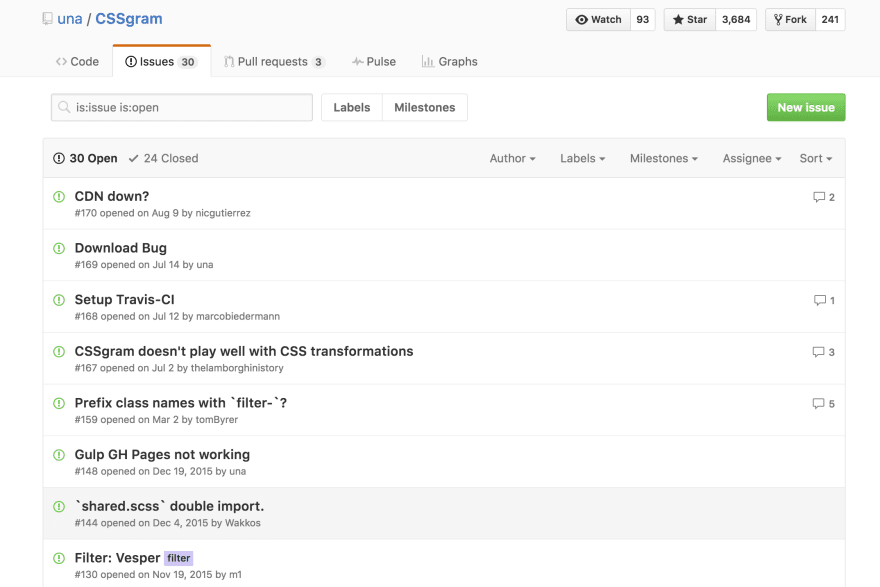Click the open icon beside Filter: Vesper

click(59, 558)
